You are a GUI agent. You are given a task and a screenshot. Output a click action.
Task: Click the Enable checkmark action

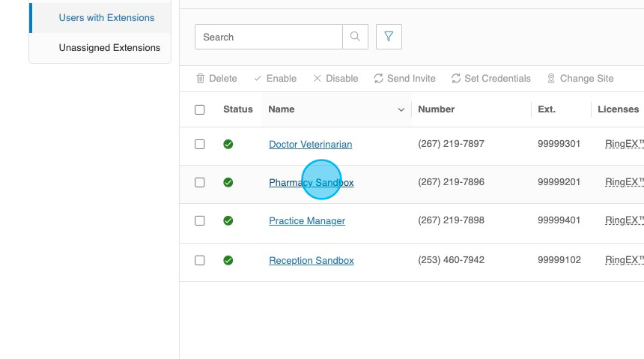275,79
